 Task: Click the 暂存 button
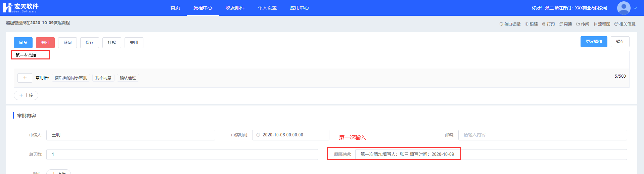[x=620, y=42]
